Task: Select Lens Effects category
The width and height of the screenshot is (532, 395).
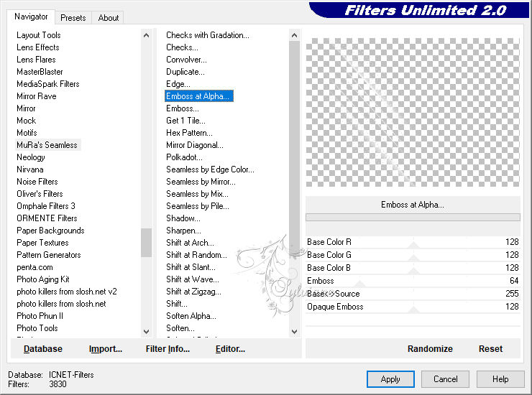Action: (x=38, y=47)
